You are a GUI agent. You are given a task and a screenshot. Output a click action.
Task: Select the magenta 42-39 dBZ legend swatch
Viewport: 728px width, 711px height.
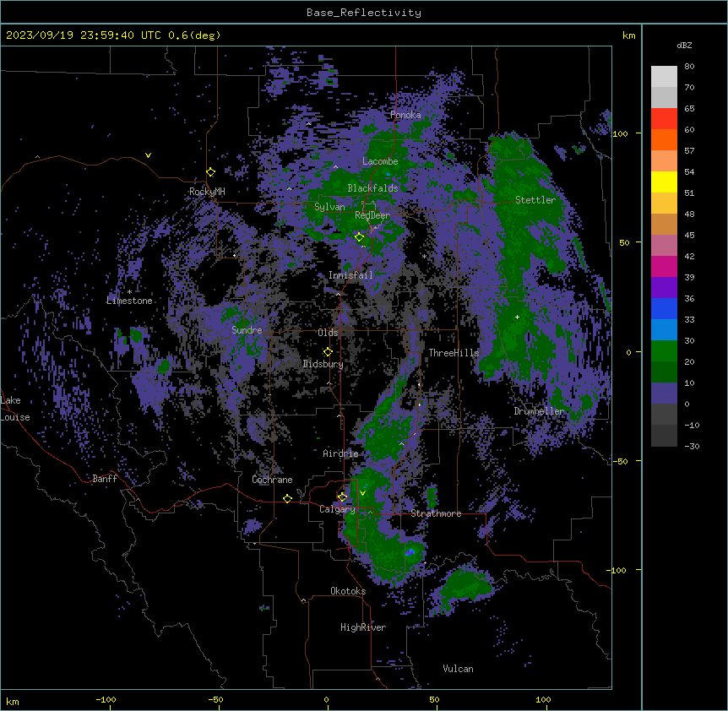[664, 266]
